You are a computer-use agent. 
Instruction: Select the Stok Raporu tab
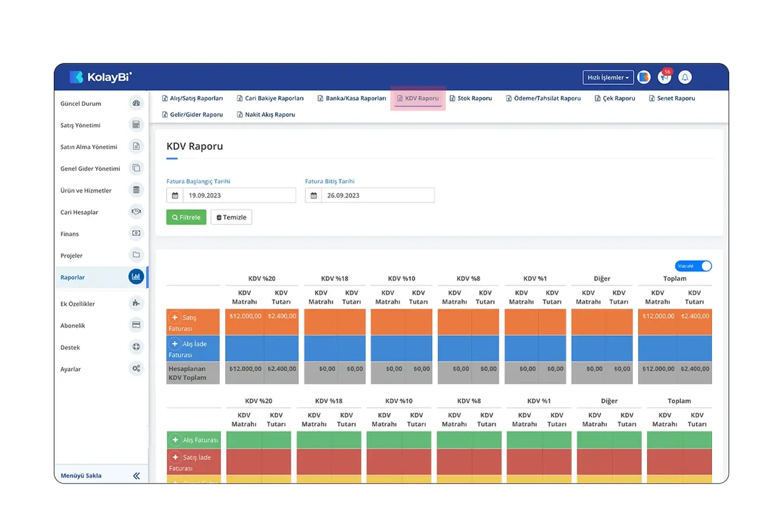pyautogui.click(x=470, y=98)
